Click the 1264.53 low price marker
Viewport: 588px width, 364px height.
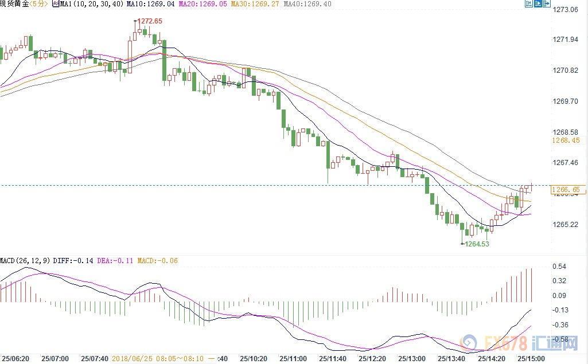click(477, 244)
